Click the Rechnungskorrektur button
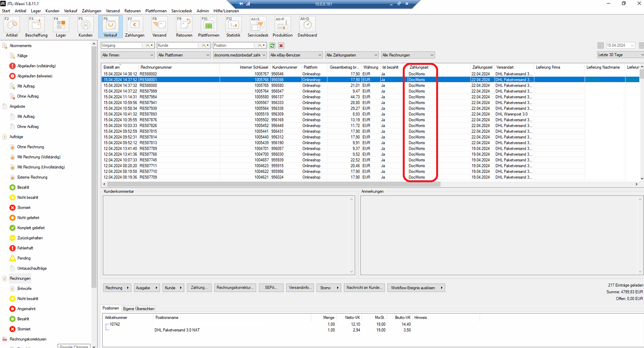 (235, 288)
